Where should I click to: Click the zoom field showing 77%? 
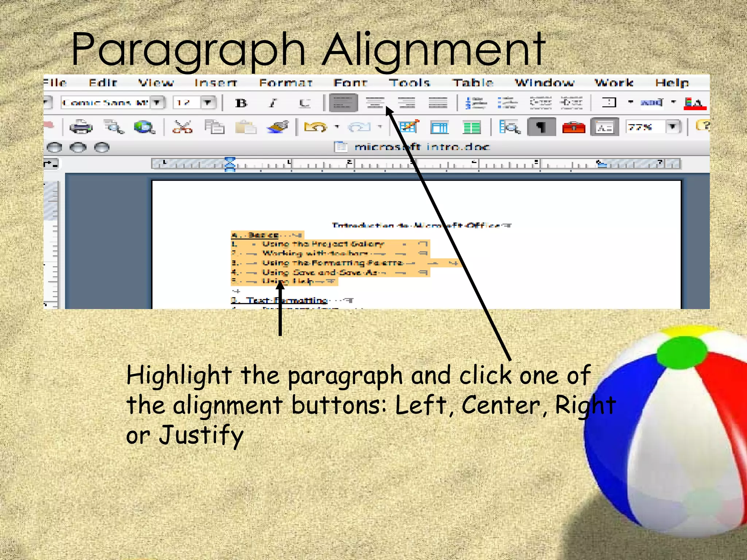point(646,127)
